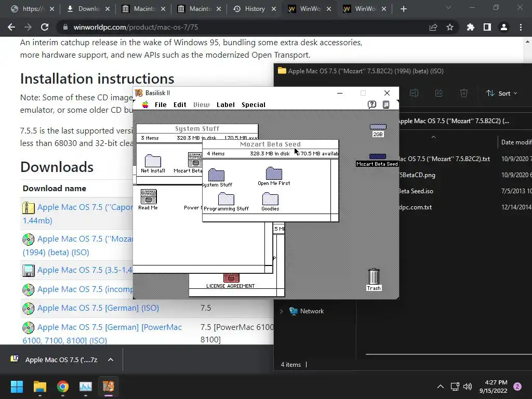This screenshot has width=532, height=399.
Task: Open volume control in system tray
Action: (x=468, y=387)
